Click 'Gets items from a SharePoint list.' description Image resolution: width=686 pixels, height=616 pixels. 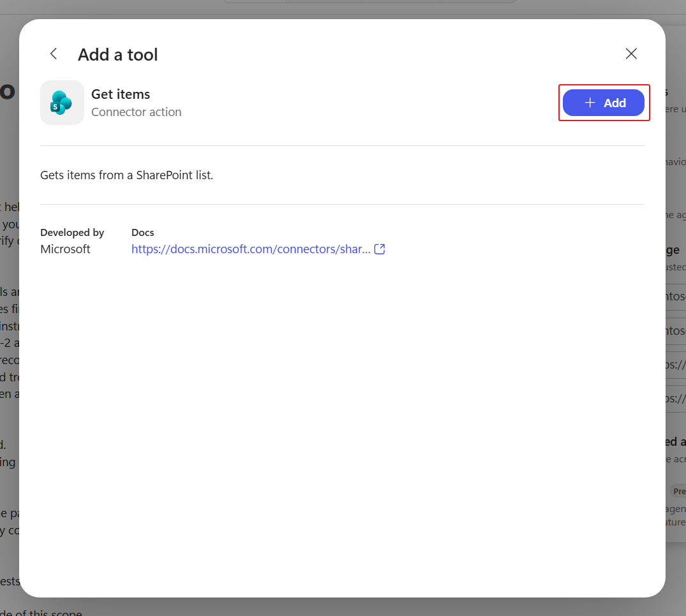click(x=126, y=175)
